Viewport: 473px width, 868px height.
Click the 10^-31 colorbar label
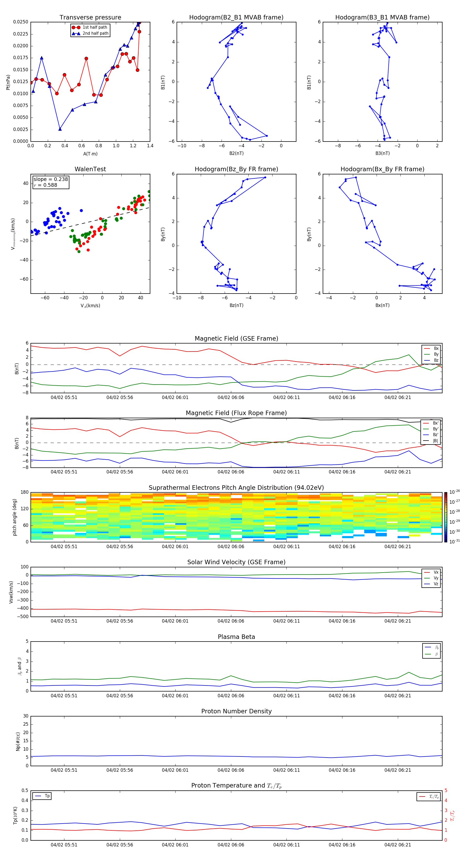pos(455,542)
